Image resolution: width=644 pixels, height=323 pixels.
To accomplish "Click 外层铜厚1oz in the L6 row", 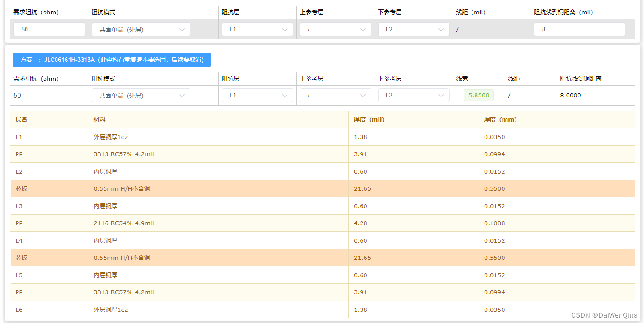I will [110, 310].
